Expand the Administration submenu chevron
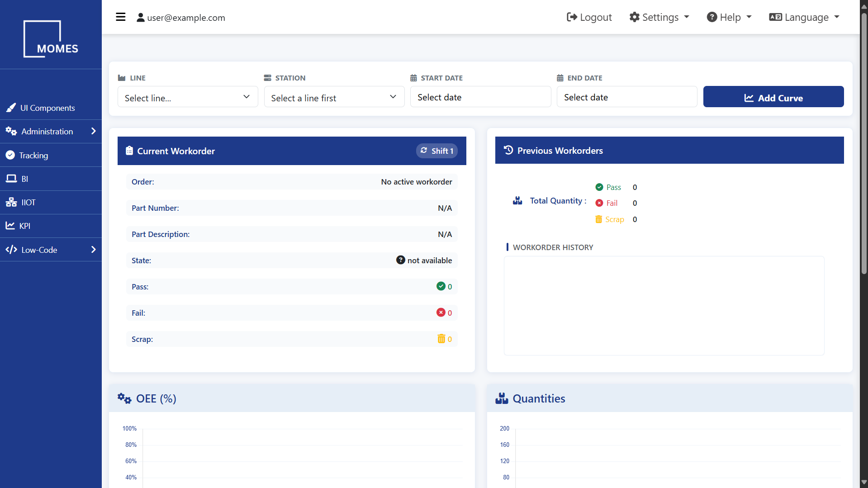The width and height of the screenshot is (868, 488). tap(94, 131)
